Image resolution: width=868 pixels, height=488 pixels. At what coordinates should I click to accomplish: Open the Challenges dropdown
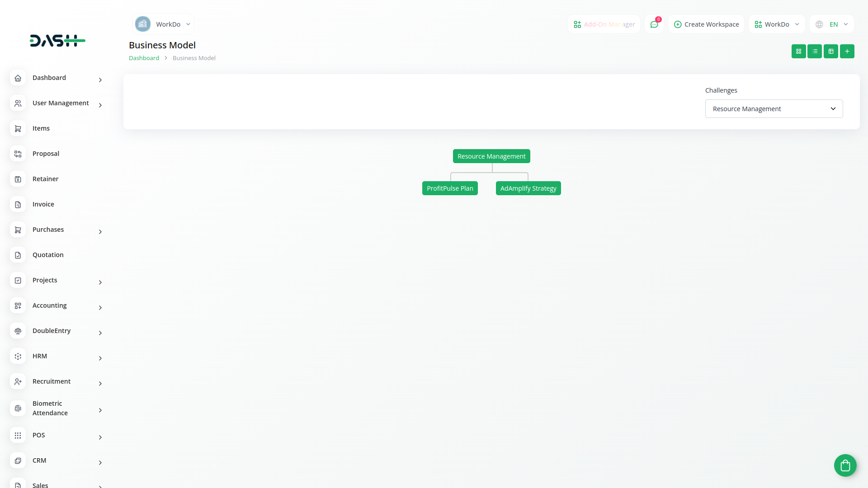774,109
